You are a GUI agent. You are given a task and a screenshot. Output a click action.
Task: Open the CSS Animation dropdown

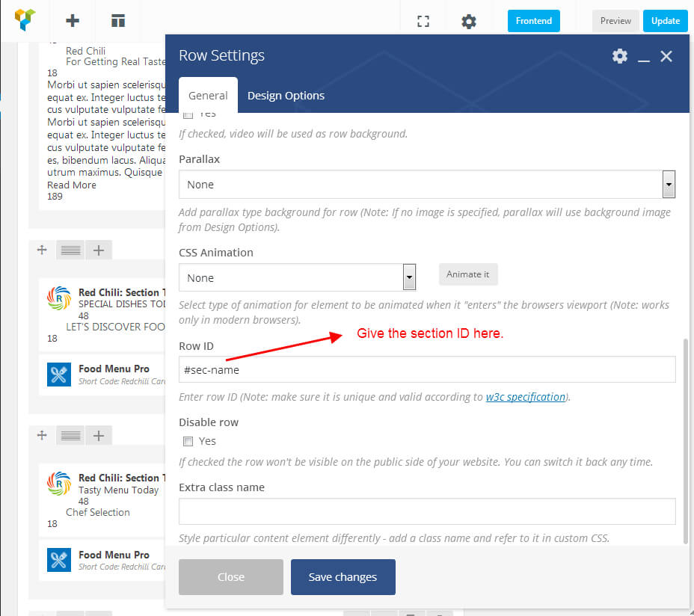coord(297,277)
